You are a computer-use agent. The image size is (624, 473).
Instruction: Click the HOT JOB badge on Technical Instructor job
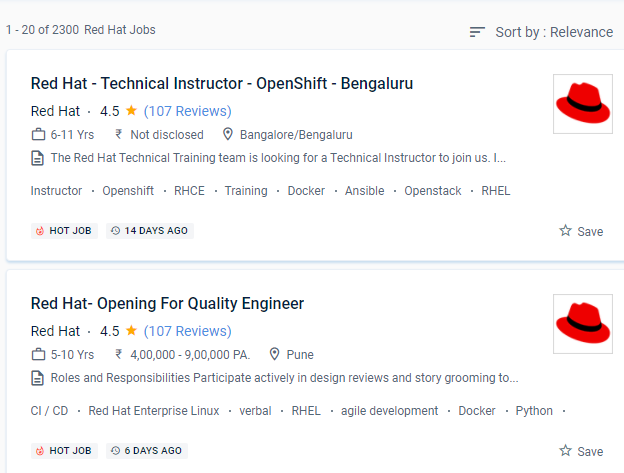pos(63,231)
